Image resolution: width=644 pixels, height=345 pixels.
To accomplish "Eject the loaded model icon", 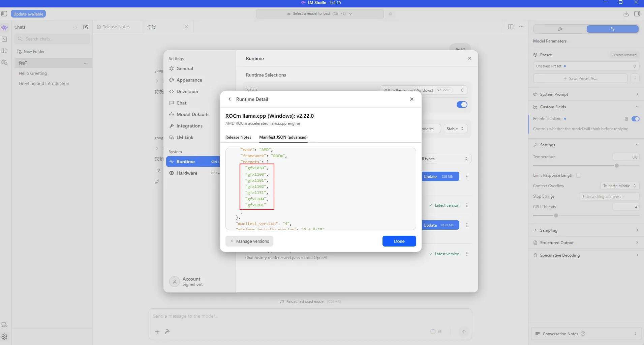I will 390,14.
